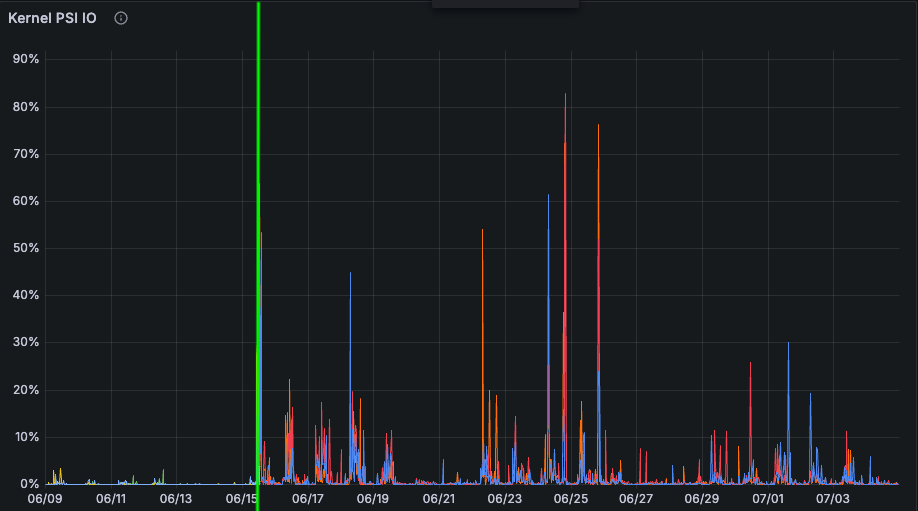Click the 06/09 date label
Image resolution: width=918 pixels, height=511 pixels.
click(x=45, y=499)
